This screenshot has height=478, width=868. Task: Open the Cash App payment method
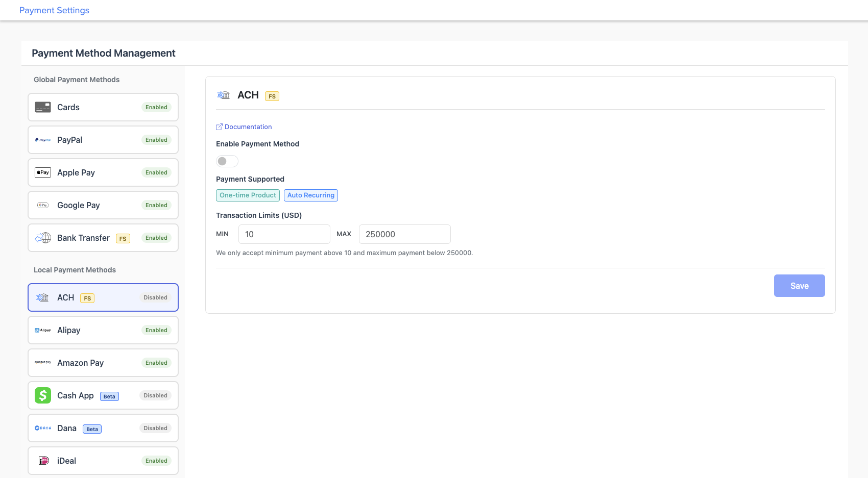[103, 395]
